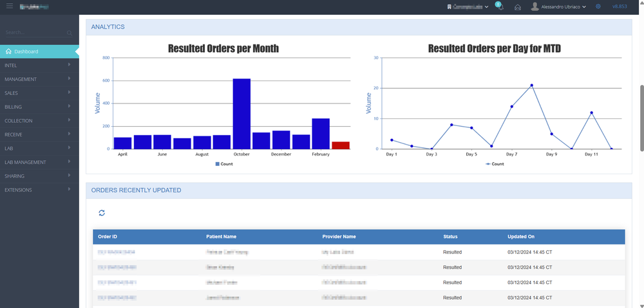
Task: Sort table by Provider Name column
Action: (339, 237)
